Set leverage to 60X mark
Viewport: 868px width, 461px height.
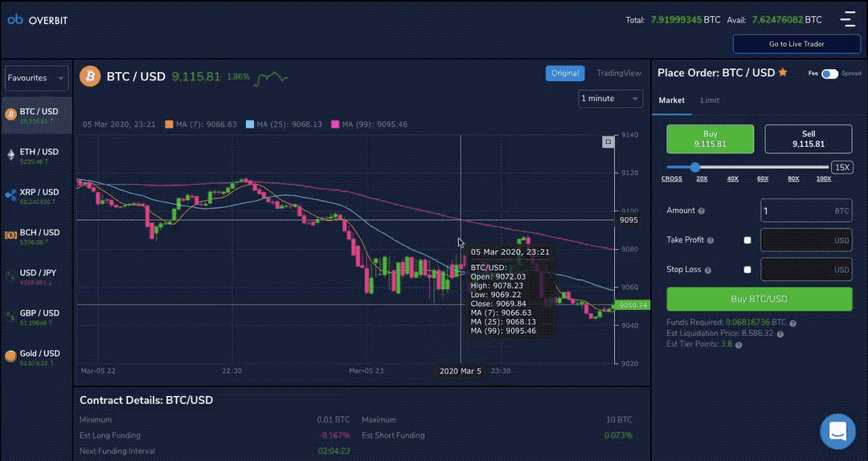[x=763, y=179]
